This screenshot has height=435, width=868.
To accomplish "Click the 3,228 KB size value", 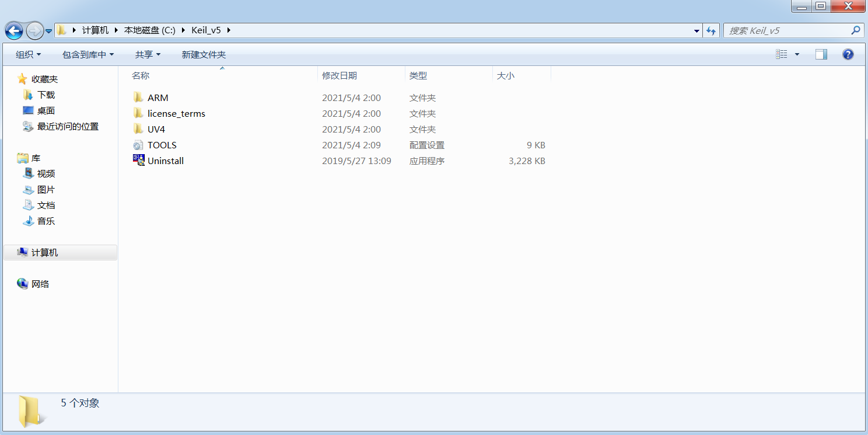I will tap(527, 161).
